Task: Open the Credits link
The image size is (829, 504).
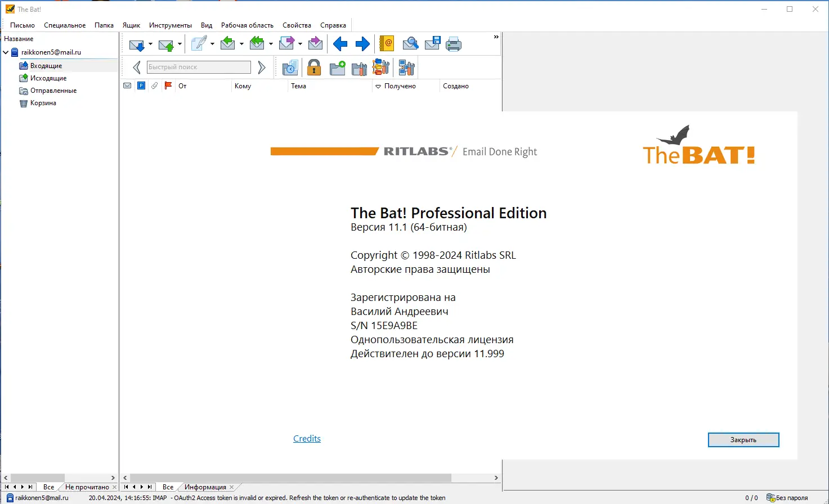Action: click(307, 439)
